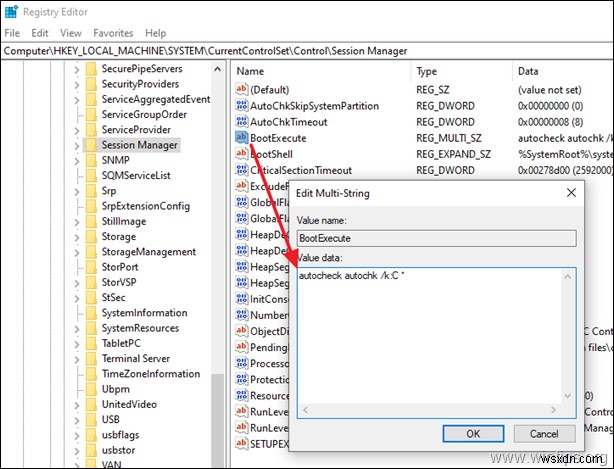
Task: Click the REG_MULTI_SZ type cell
Action: 449,138
